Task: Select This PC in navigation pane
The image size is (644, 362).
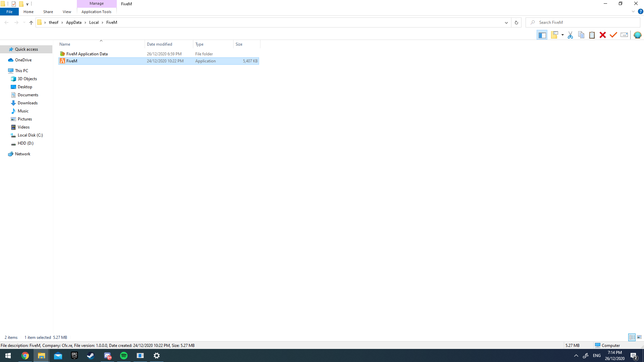Action: (x=21, y=71)
